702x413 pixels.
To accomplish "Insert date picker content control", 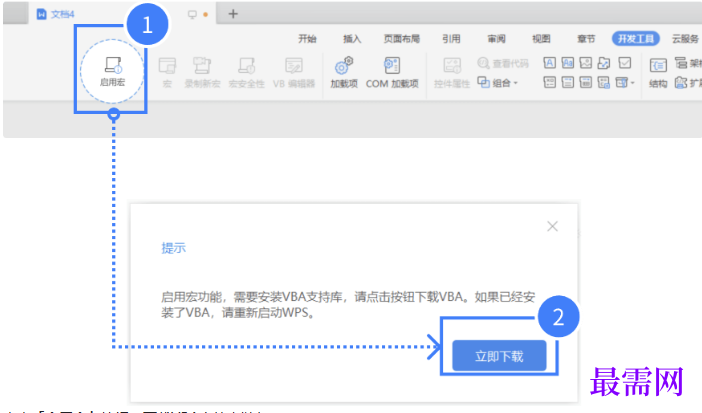I will pos(586,82).
